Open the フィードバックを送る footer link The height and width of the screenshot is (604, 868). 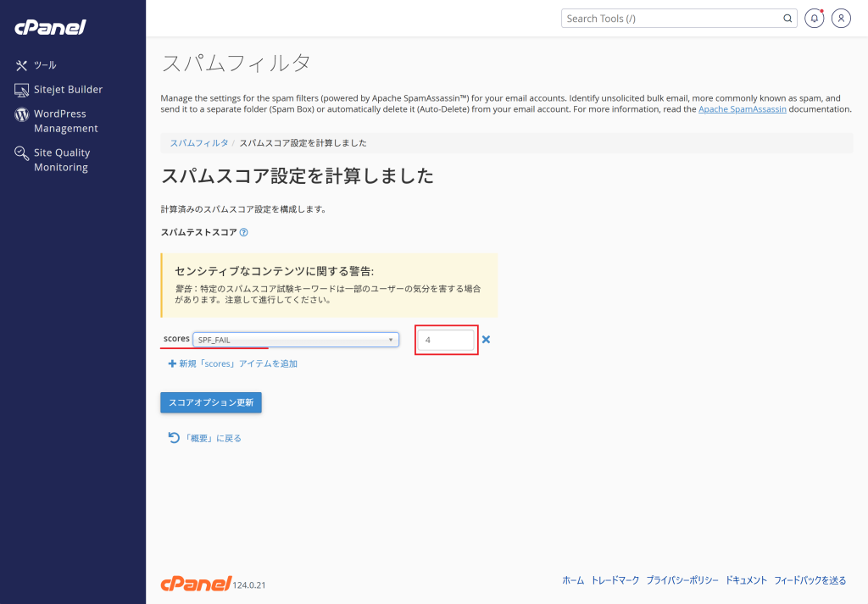tap(810, 580)
